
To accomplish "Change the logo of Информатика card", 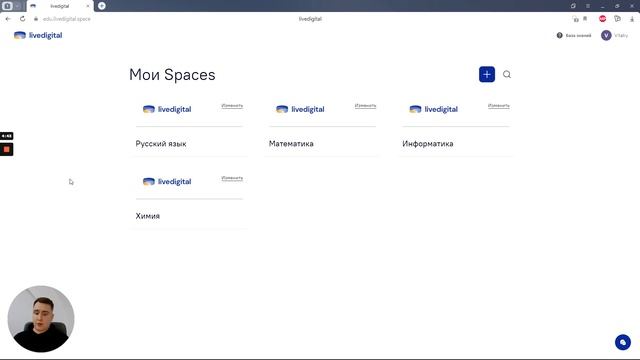I will click(x=498, y=106).
